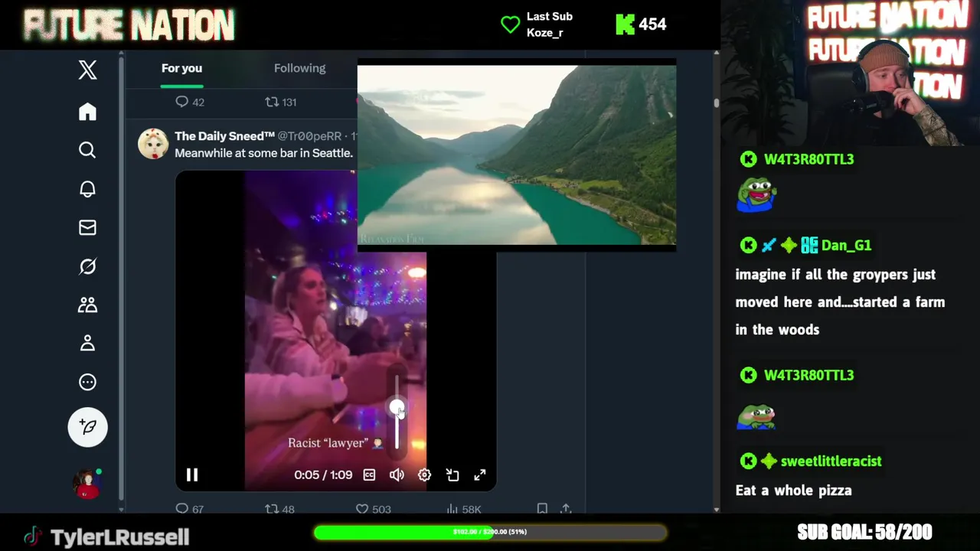Image resolution: width=980 pixels, height=551 pixels.
Task: Open video settings gear
Action: point(424,475)
